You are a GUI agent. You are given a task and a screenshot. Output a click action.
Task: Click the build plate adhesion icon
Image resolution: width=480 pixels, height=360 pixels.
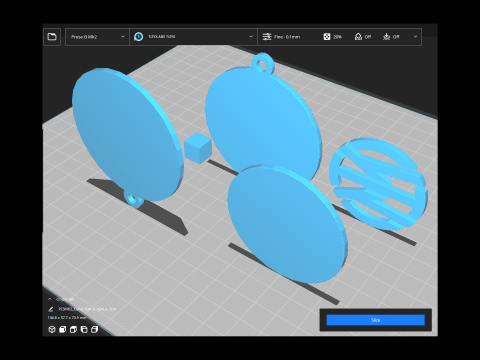pyautogui.click(x=386, y=37)
